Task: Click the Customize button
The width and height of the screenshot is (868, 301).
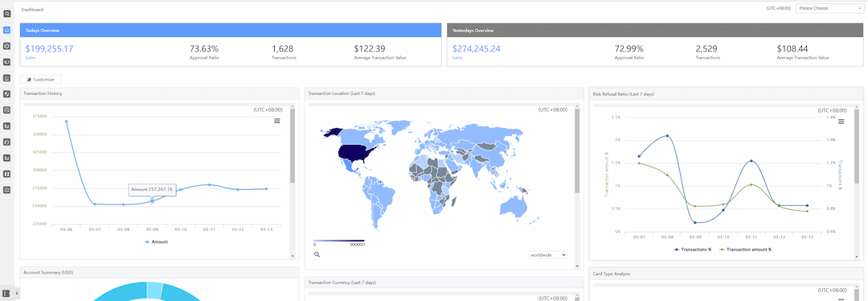Action: click(x=40, y=80)
